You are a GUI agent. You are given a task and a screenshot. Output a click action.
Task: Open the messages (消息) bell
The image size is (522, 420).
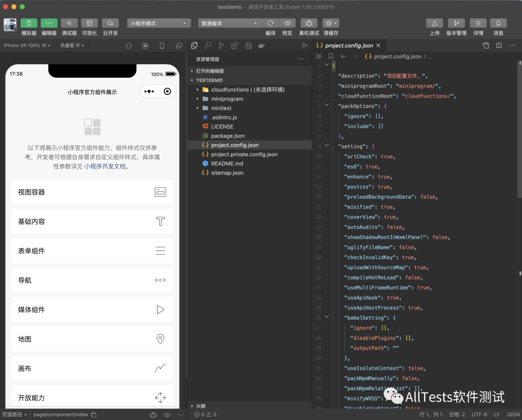498,23
